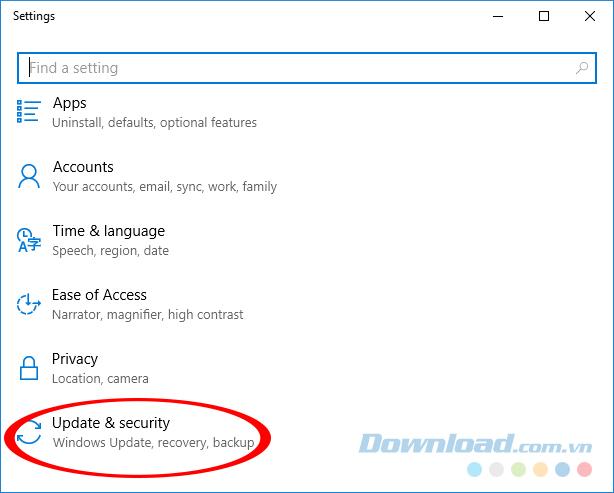The image size is (614, 493).
Task: Click 'Windows Update, recovery, backup' description
Action: tap(154, 442)
